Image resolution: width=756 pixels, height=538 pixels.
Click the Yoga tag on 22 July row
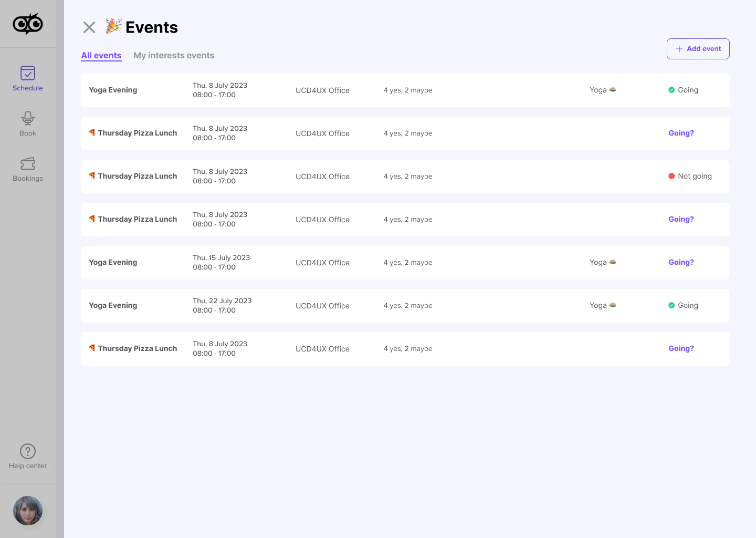coord(603,305)
